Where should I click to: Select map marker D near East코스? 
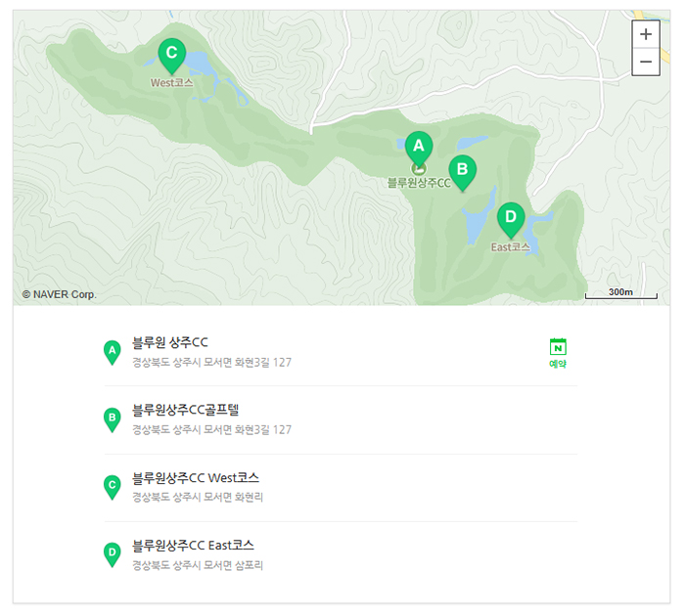511,220
